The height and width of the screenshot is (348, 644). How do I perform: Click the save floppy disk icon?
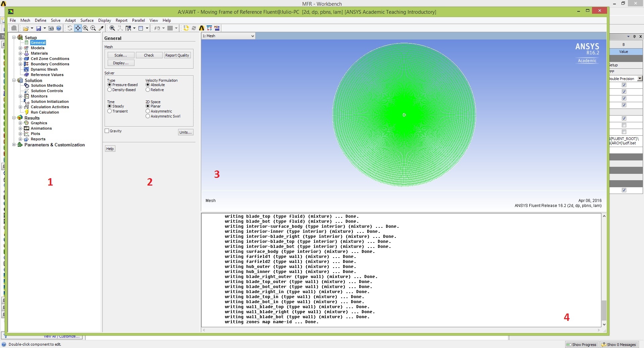coord(39,28)
